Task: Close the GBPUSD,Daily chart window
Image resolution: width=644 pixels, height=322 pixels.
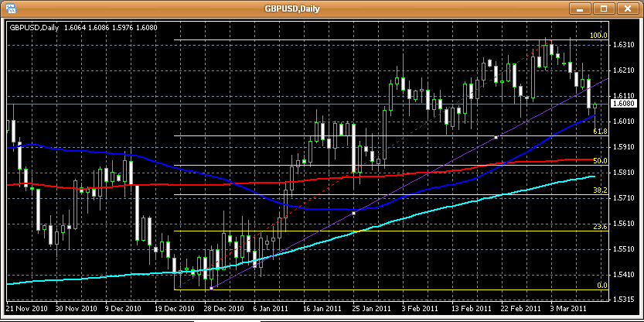Action: click(x=627, y=9)
